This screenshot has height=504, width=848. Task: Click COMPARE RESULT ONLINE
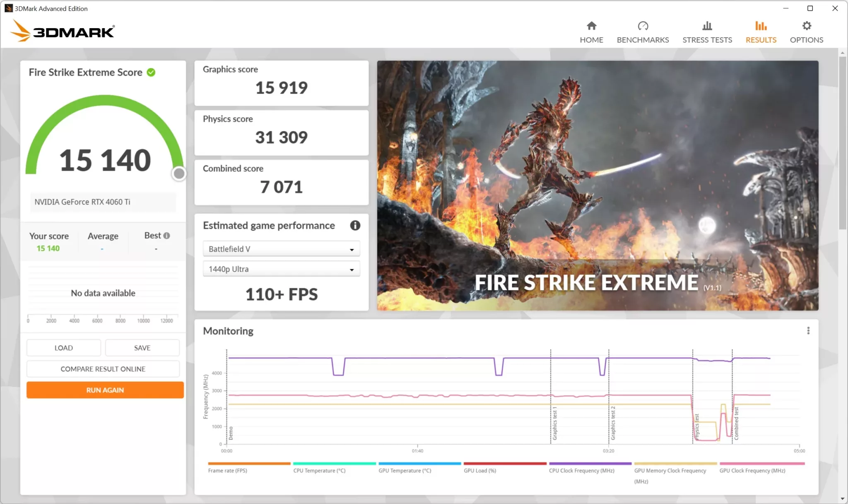pyautogui.click(x=103, y=369)
